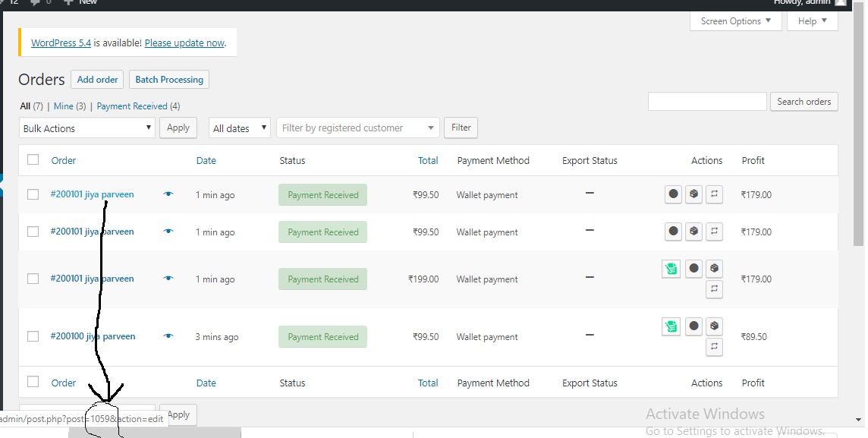Click dark circle status icon in order #200100 row

point(693,326)
